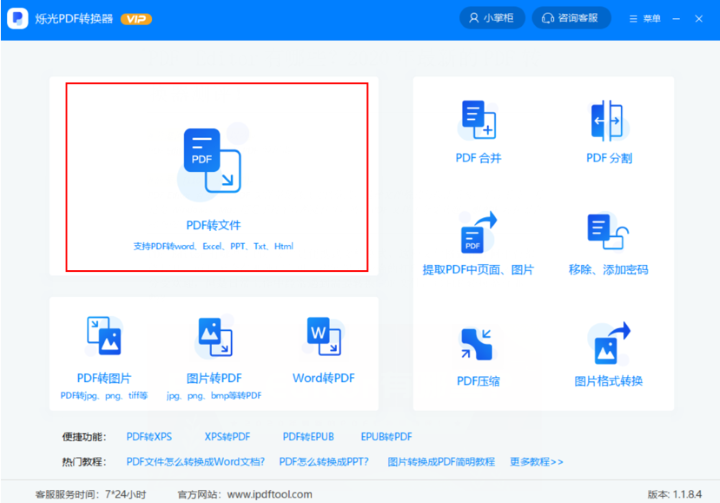
Task: Select the PDF压缩 compress icon
Action: [x=478, y=345]
